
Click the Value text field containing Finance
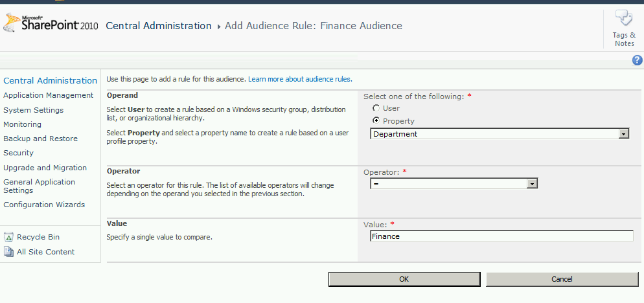[x=501, y=236]
